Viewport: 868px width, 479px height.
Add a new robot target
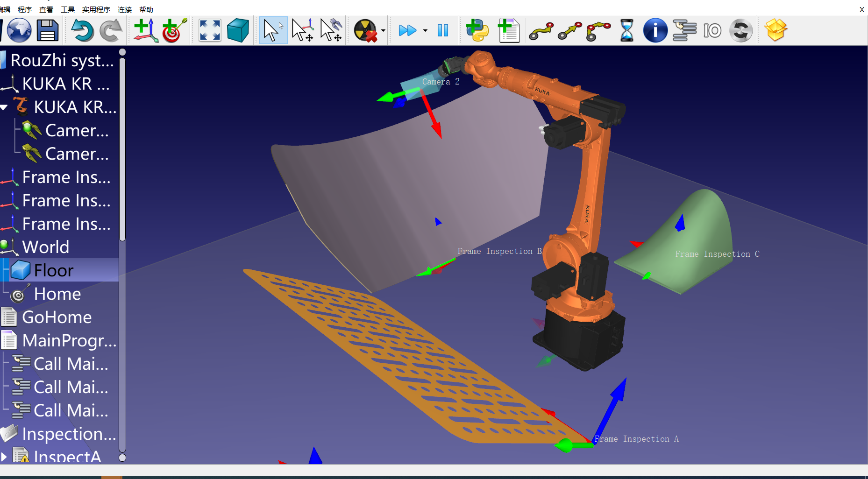[x=174, y=30]
